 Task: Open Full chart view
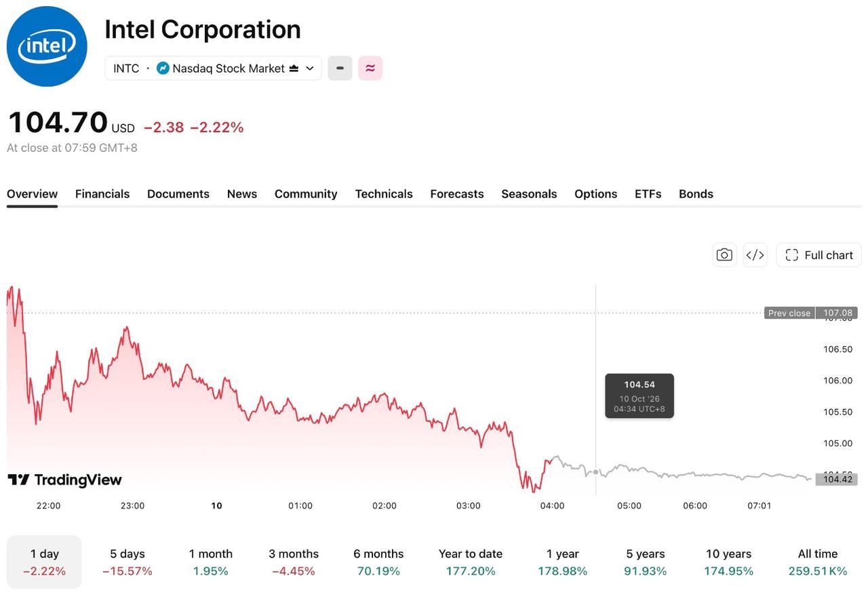818,255
